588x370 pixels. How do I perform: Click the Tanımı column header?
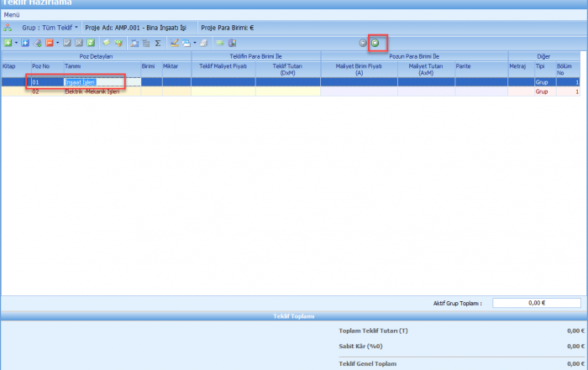coord(73,65)
